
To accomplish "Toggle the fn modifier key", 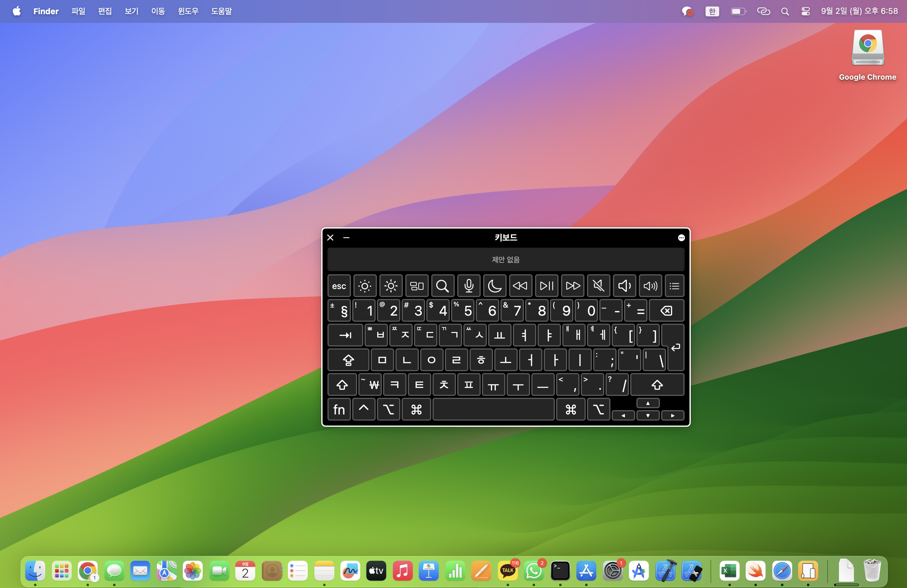I will coord(339,409).
